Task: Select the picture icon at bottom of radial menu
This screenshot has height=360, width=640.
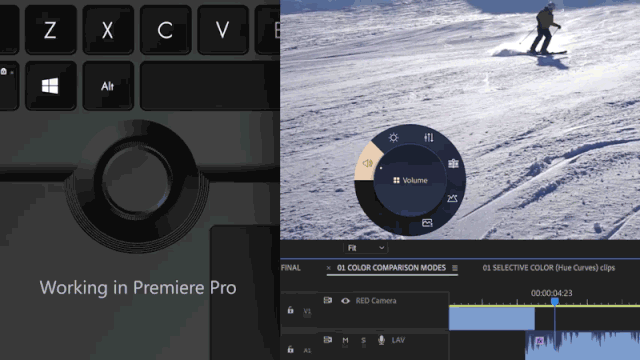Action: (427, 223)
